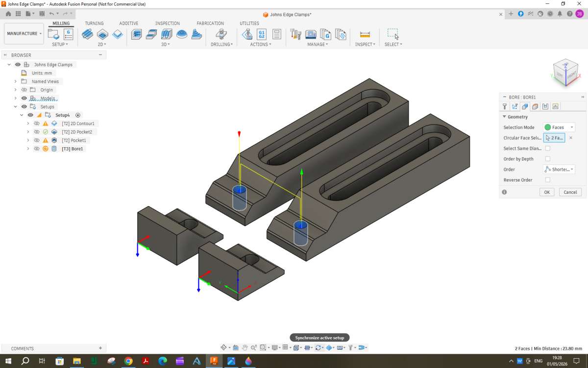Expand the [T3] Bore1 operation
This screenshot has width=588, height=368.
[28, 149]
